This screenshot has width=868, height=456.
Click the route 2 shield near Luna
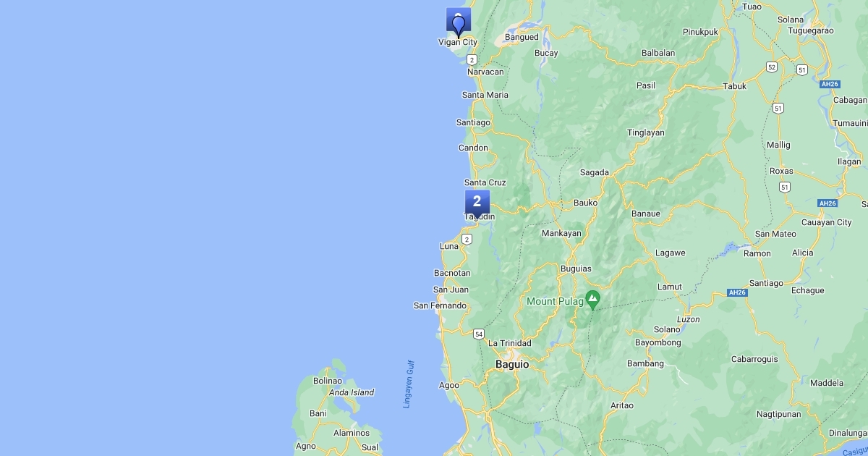point(467,239)
